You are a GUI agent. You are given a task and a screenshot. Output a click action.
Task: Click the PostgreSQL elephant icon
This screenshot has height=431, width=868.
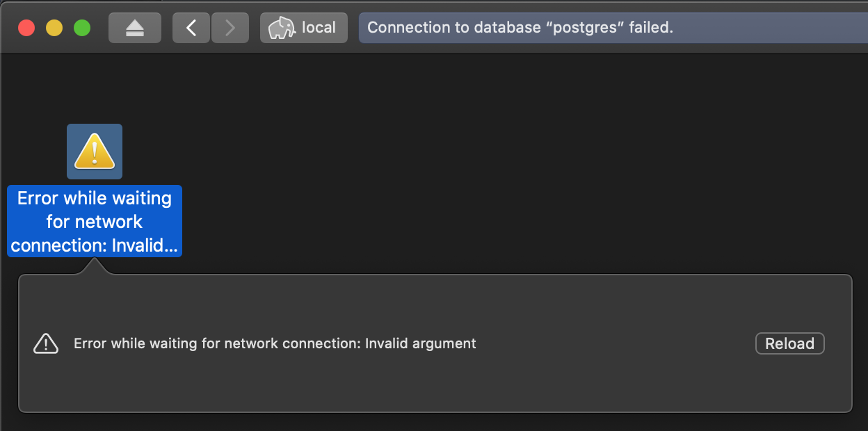pyautogui.click(x=282, y=28)
